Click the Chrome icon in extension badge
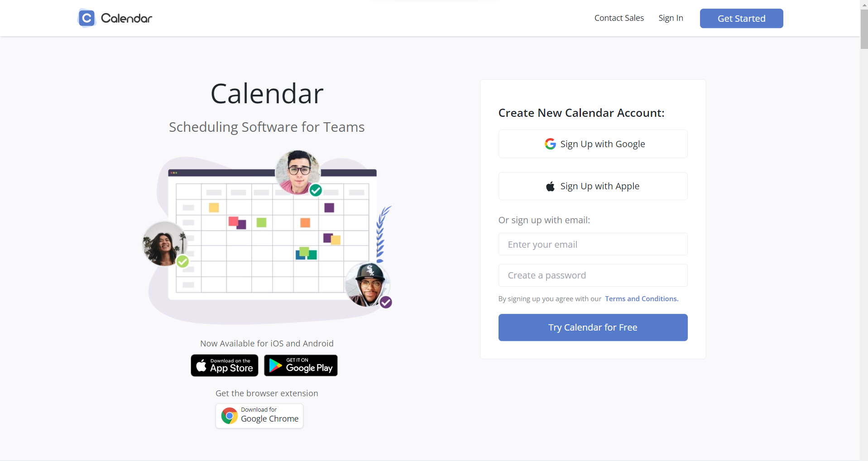Viewport: 868px width, 461px height. click(x=229, y=415)
